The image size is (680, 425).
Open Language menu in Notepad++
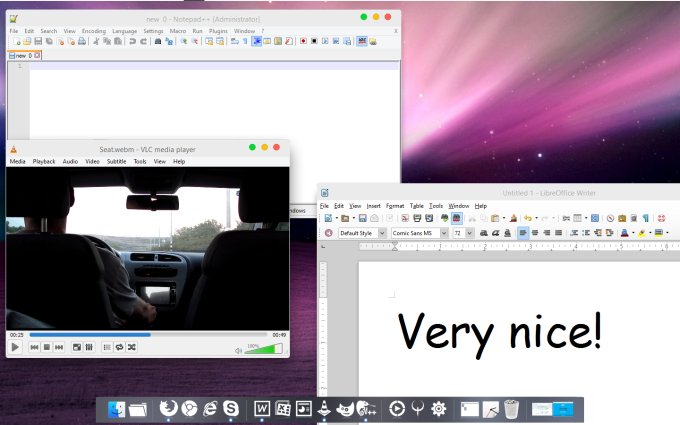(124, 31)
